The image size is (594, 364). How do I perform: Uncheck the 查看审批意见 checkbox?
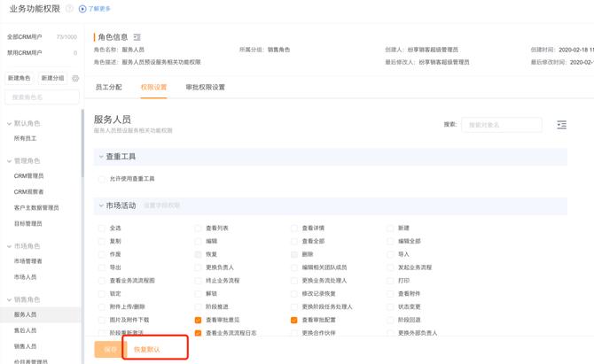199,320
